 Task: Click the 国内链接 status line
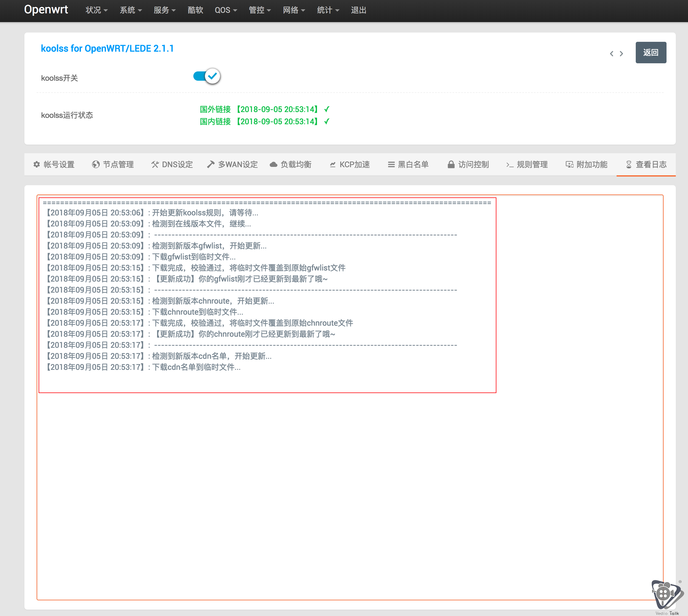265,122
